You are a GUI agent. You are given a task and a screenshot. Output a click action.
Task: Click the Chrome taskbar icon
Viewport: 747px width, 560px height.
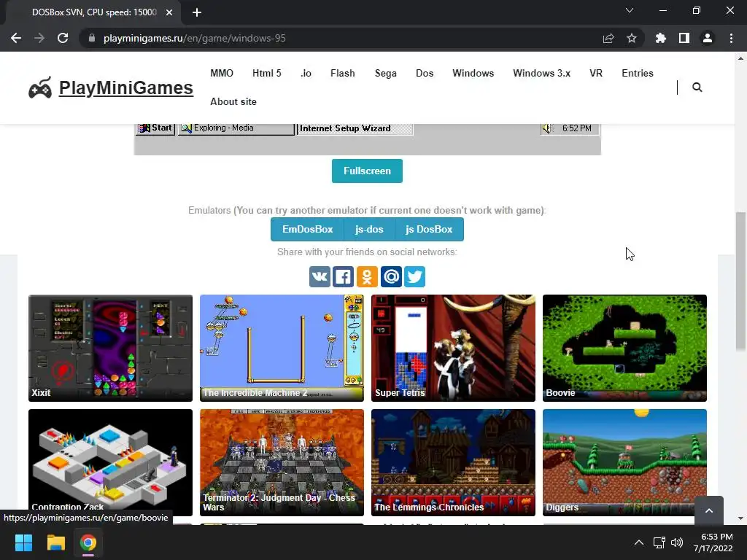click(x=88, y=542)
